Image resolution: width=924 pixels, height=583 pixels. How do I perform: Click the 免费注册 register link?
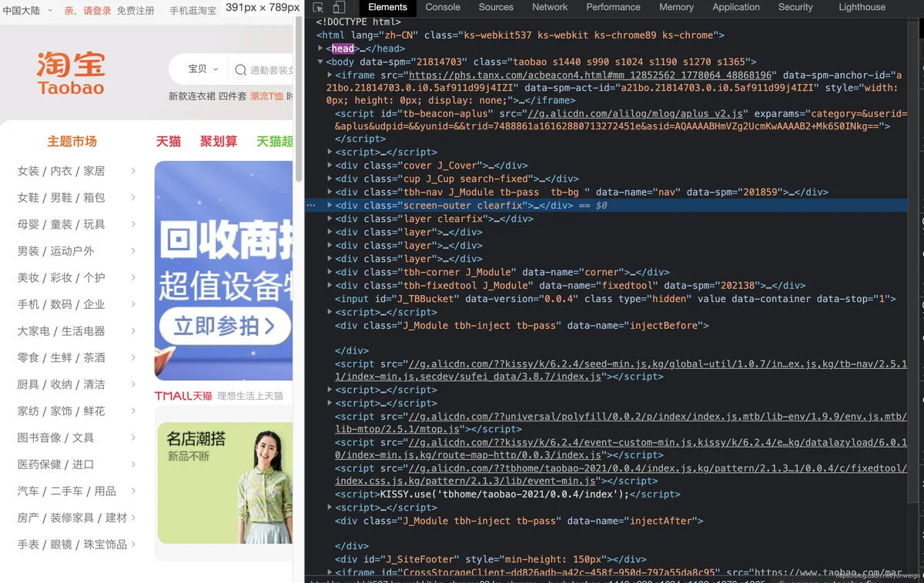pos(136,11)
